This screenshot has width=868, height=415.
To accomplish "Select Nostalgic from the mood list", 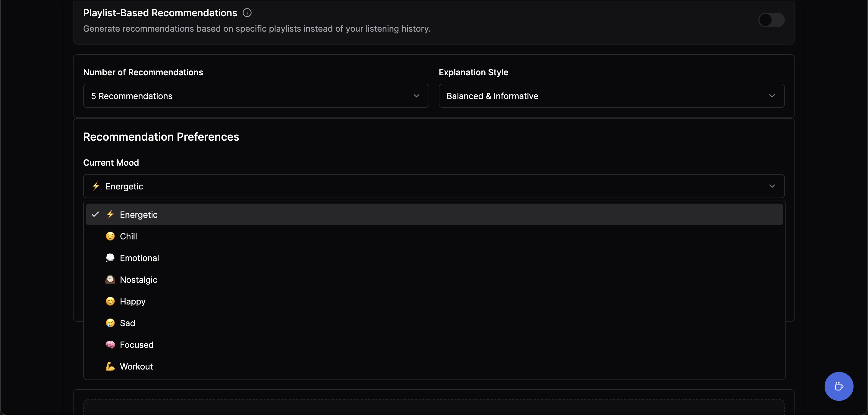I will pyautogui.click(x=139, y=280).
